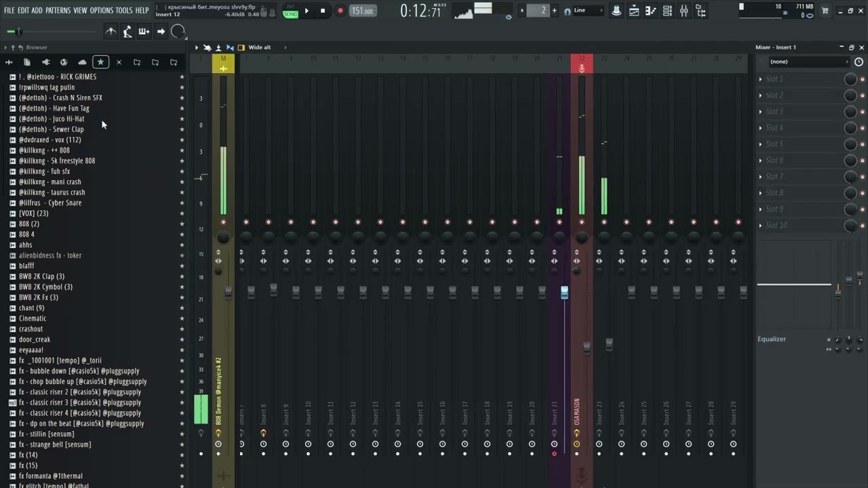Click the browser cloud icon
The width and height of the screenshot is (868, 488).
point(82,62)
